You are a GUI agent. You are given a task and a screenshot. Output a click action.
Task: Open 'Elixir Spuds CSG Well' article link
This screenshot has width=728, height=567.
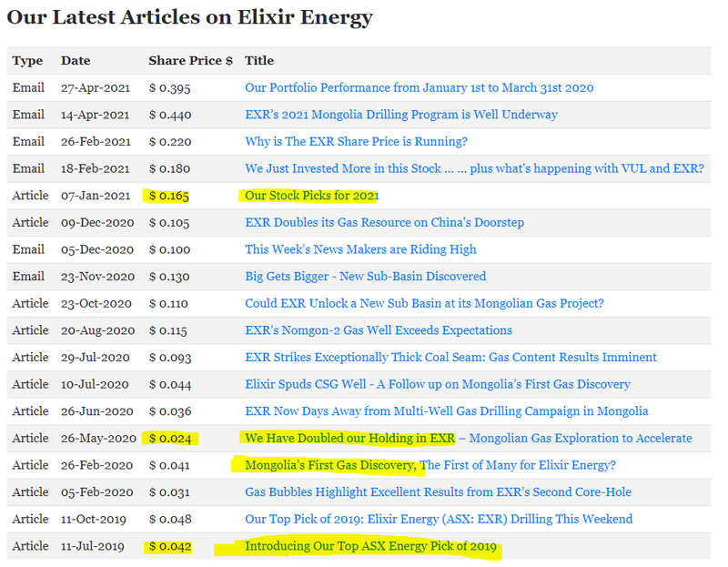coord(438,384)
